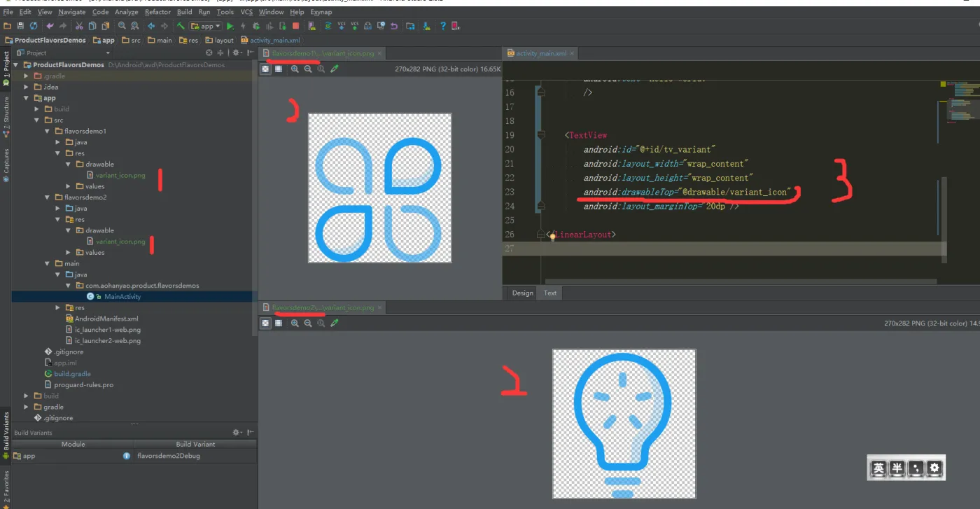Pick color tool in flavorsdemo2 image viewer

[335, 323]
